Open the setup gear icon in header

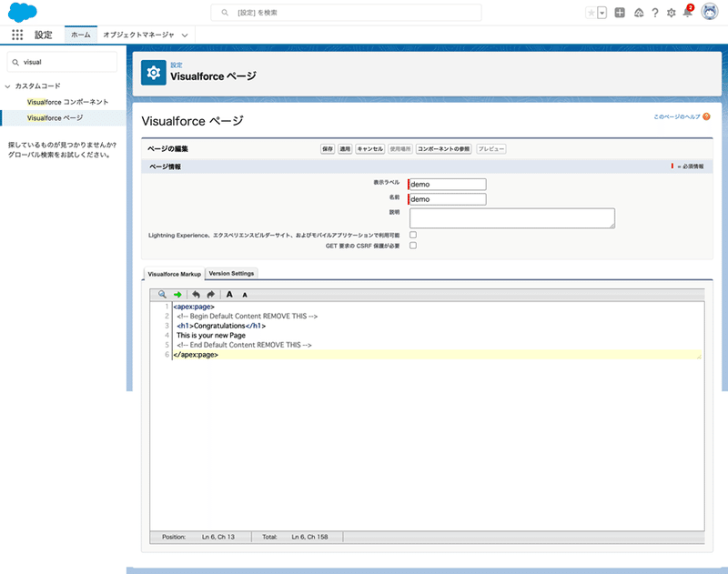coord(671,13)
